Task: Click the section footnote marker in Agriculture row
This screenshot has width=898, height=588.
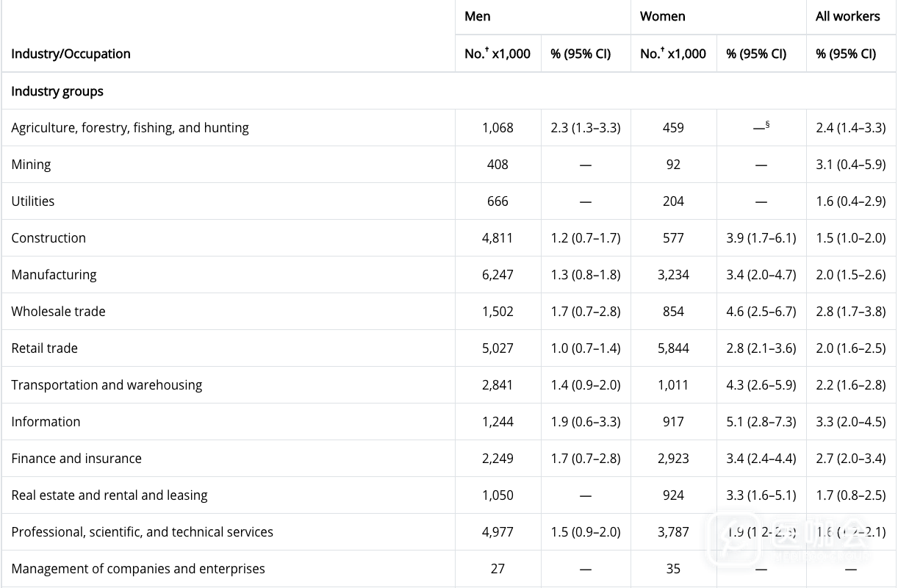Action: tap(767, 124)
